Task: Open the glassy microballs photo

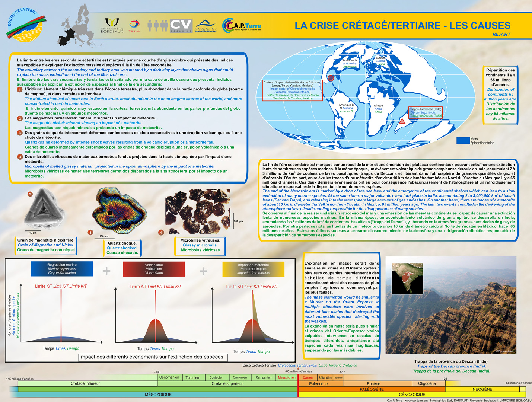Action: [x=198, y=211]
